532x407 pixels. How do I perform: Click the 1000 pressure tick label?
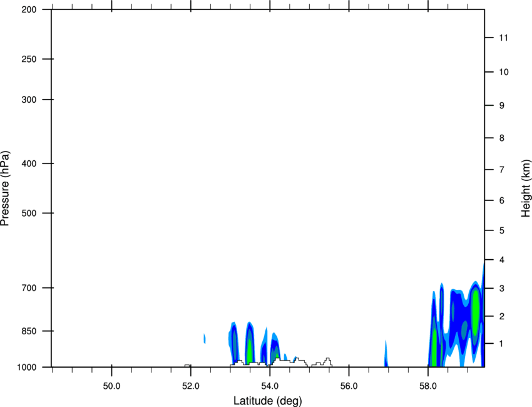click(26, 367)
